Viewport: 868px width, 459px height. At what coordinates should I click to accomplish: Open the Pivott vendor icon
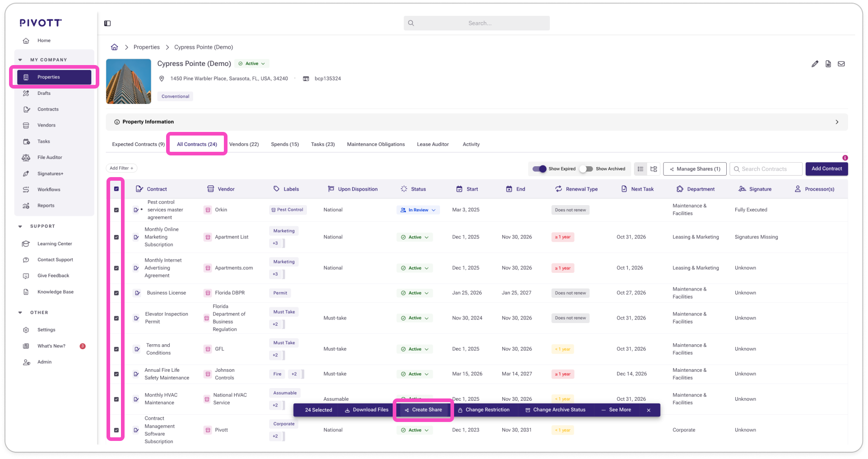[208, 430]
